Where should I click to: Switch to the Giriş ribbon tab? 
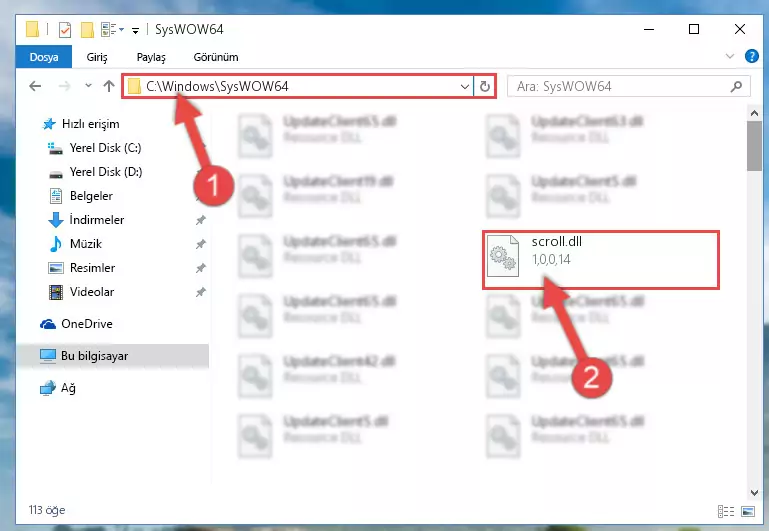point(97,57)
